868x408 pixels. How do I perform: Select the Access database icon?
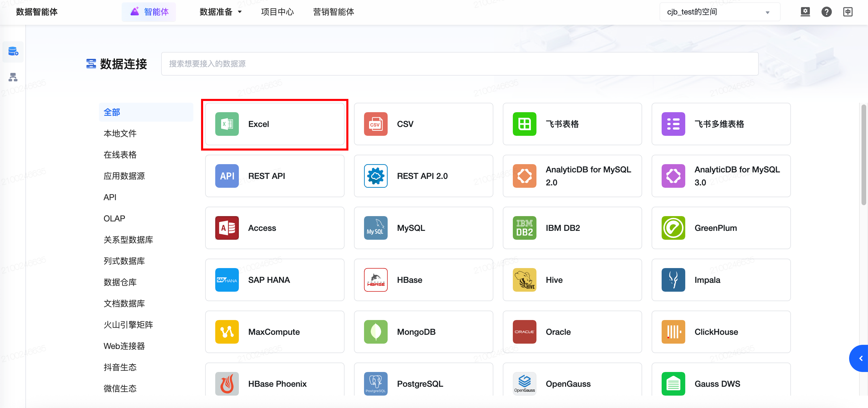click(x=227, y=228)
